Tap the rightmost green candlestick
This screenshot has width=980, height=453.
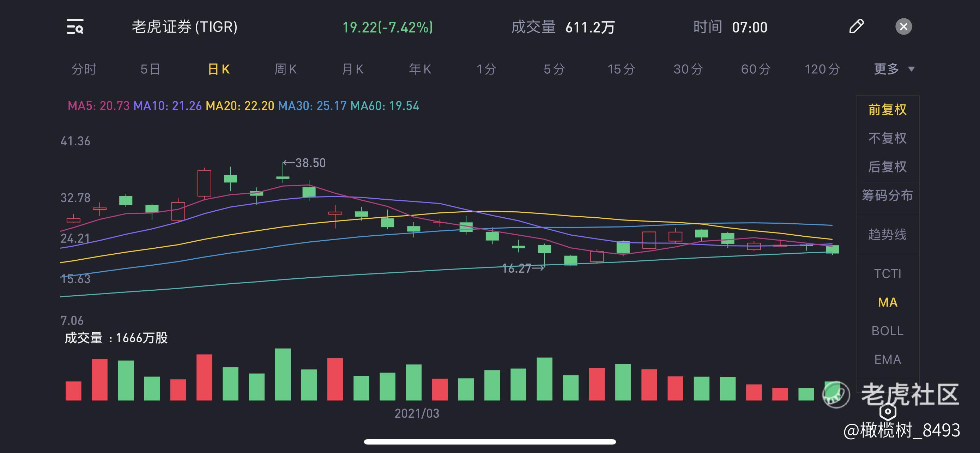833,249
